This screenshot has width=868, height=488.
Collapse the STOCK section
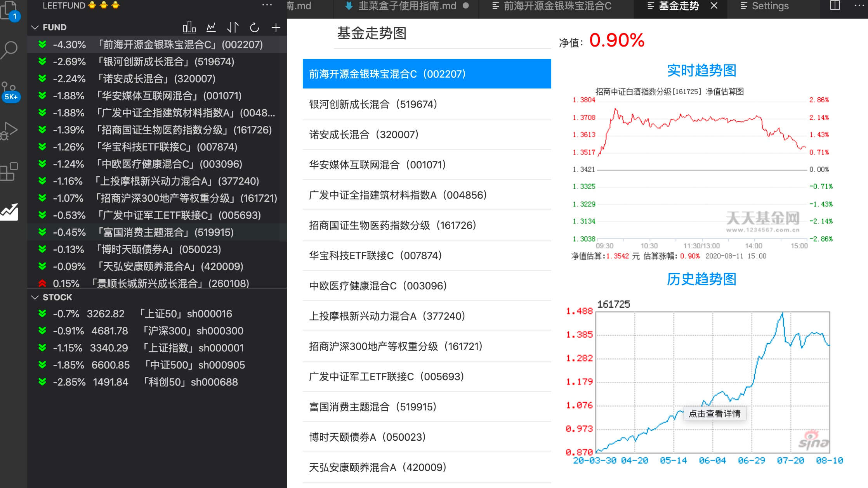coord(35,298)
